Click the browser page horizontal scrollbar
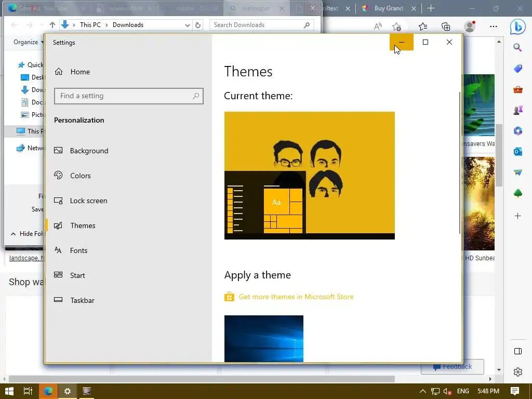Image resolution: width=532 pixels, height=399 pixels. [202, 379]
